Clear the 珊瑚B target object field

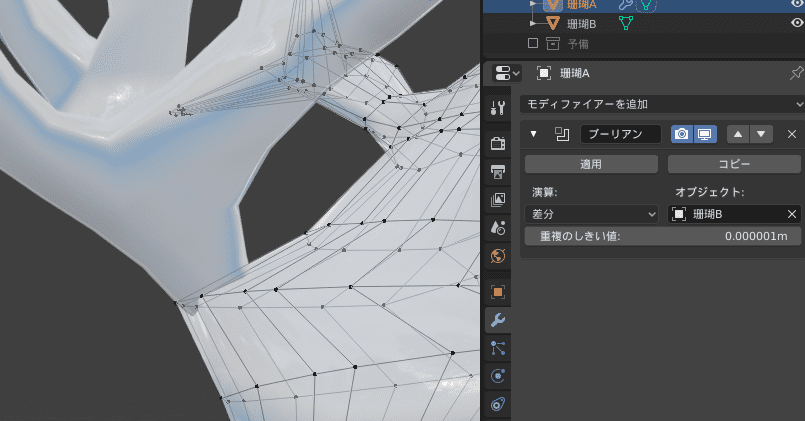click(792, 214)
